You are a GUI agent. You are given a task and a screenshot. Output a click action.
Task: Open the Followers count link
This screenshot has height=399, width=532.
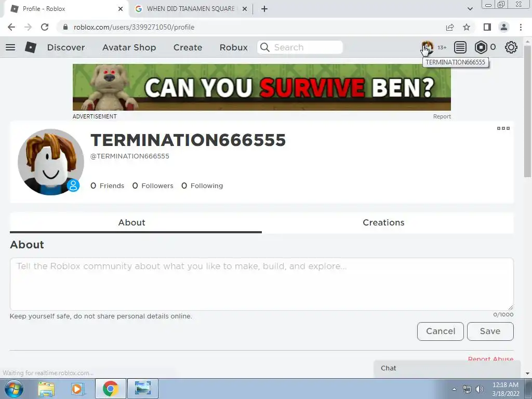(x=153, y=185)
